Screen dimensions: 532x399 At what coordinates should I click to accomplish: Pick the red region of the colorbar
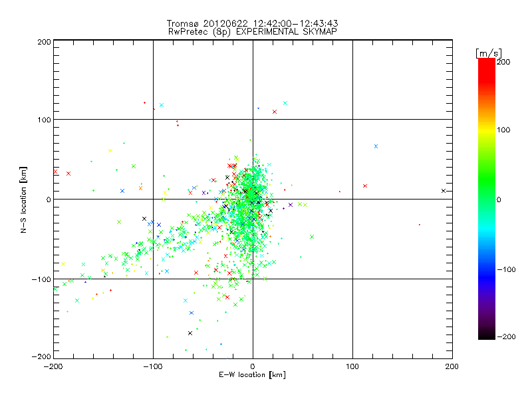click(x=487, y=70)
